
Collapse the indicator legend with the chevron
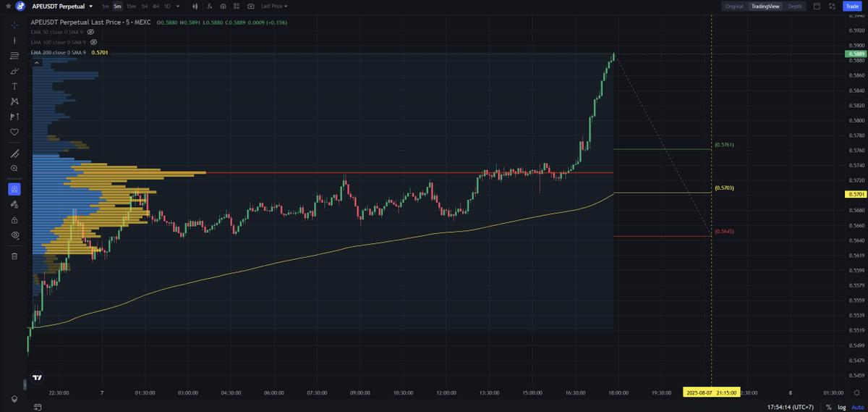36,63
